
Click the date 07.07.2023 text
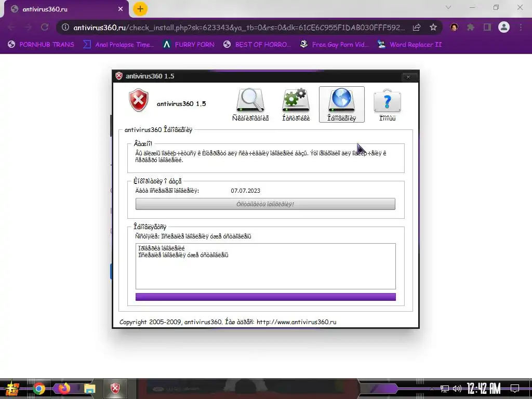pos(245,191)
